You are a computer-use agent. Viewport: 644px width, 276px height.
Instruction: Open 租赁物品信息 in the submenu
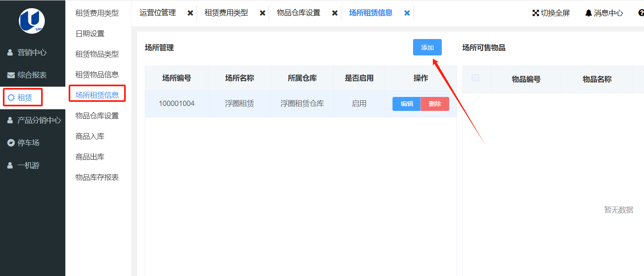97,75
